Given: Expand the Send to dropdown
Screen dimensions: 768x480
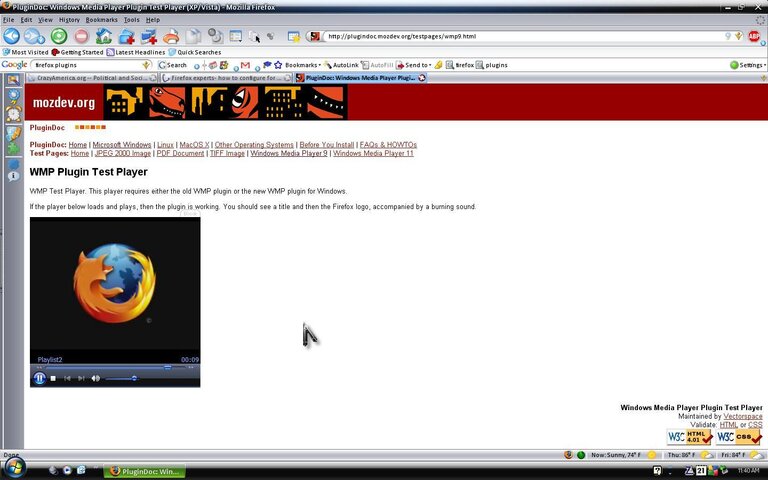Looking at the screenshot, I should tap(414, 65).
